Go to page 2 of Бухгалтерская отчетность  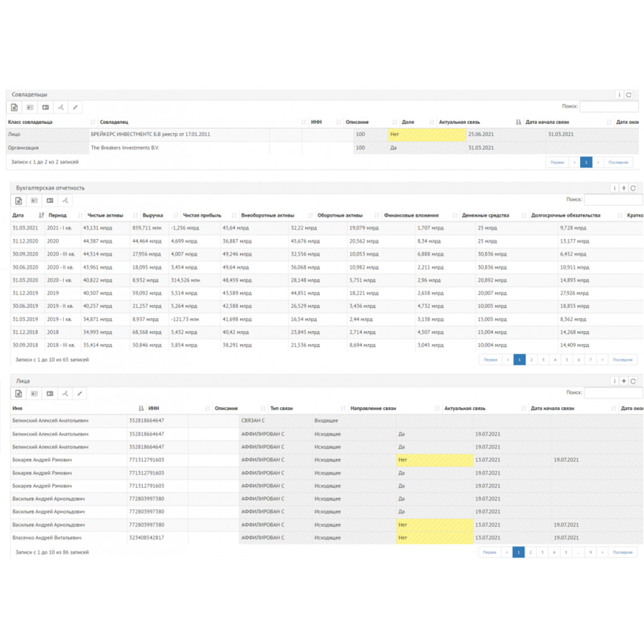point(532,360)
